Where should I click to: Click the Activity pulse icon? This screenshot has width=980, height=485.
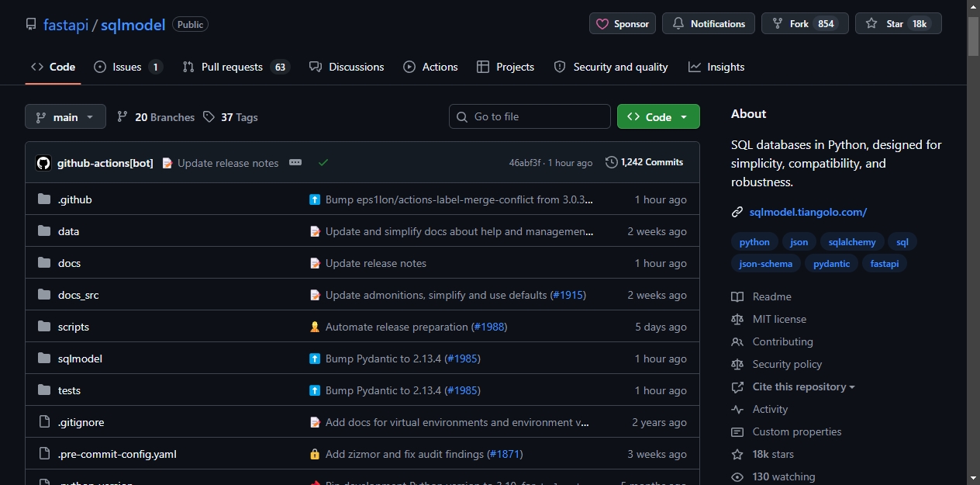(x=737, y=409)
